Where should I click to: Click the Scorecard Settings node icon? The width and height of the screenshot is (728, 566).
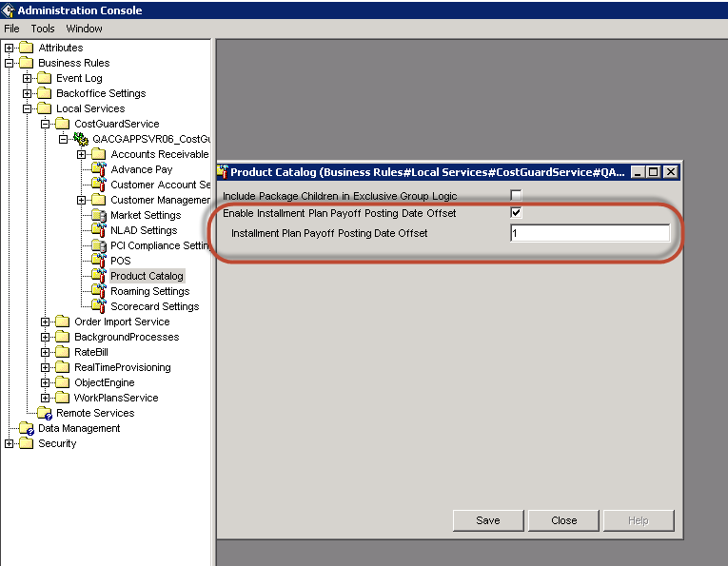[98, 306]
